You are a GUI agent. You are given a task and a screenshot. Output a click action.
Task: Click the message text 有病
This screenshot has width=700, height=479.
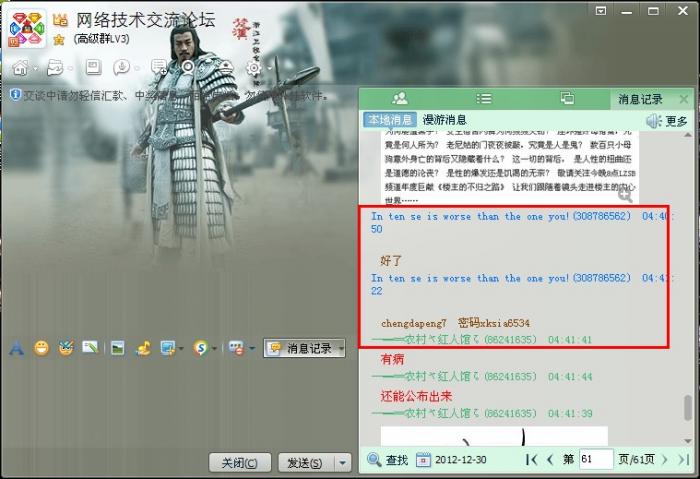pyautogui.click(x=392, y=359)
